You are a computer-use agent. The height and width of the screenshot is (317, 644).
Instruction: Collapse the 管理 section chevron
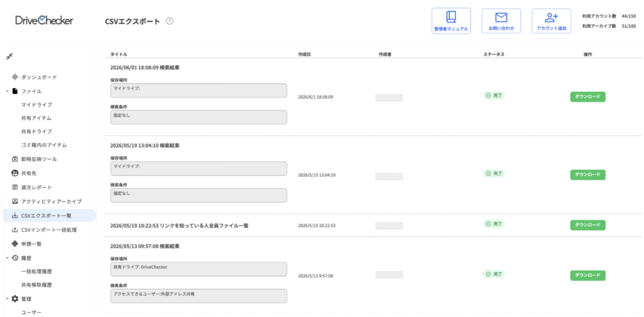[8, 299]
